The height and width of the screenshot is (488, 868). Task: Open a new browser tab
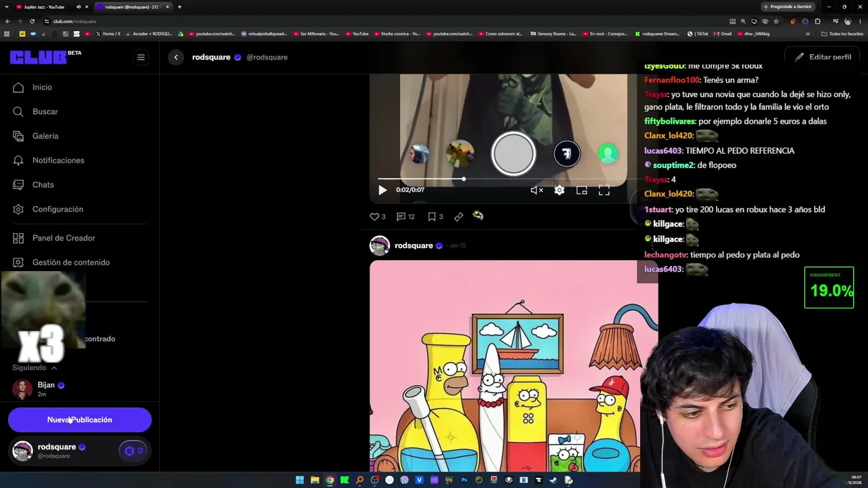(180, 7)
